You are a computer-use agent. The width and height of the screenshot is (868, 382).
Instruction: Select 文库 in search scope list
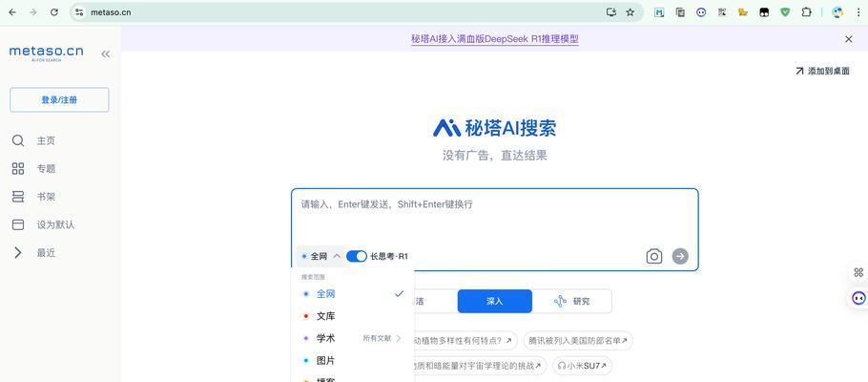[353, 316]
